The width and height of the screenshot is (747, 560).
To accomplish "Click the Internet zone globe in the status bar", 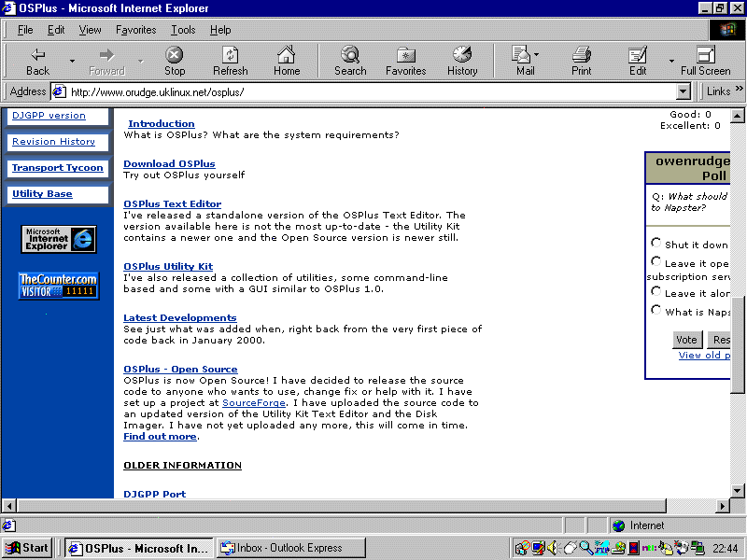I will point(619,525).
